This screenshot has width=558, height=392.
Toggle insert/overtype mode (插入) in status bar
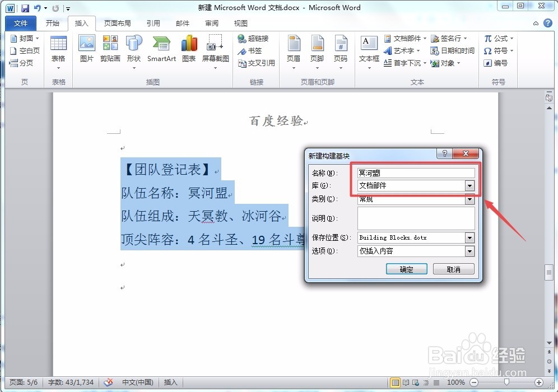(170, 382)
